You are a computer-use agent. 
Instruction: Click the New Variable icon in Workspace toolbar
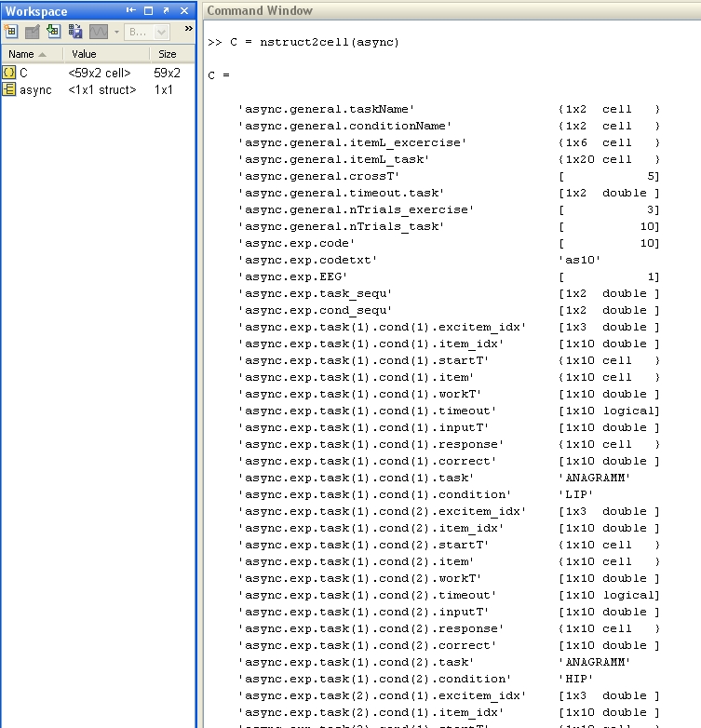point(10,32)
